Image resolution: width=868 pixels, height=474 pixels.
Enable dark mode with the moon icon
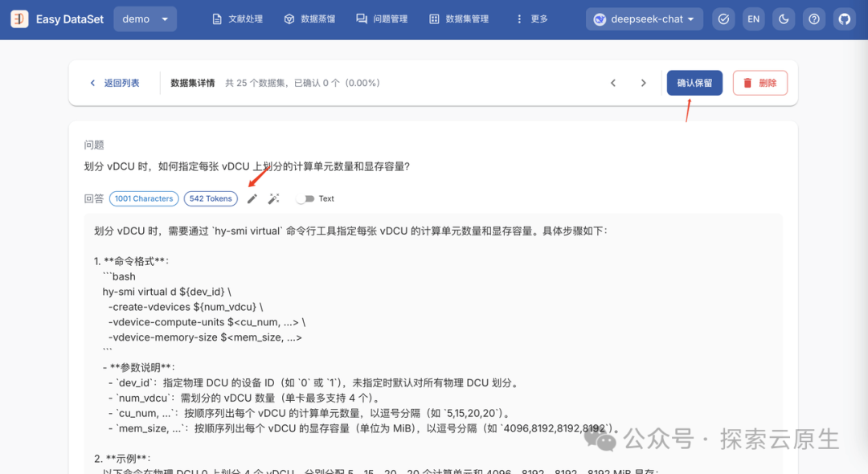pyautogui.click(x=784, y=18)
